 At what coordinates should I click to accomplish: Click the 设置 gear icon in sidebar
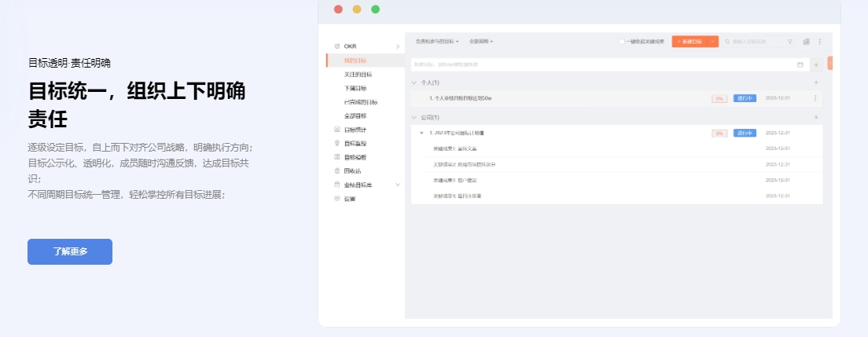337,199
